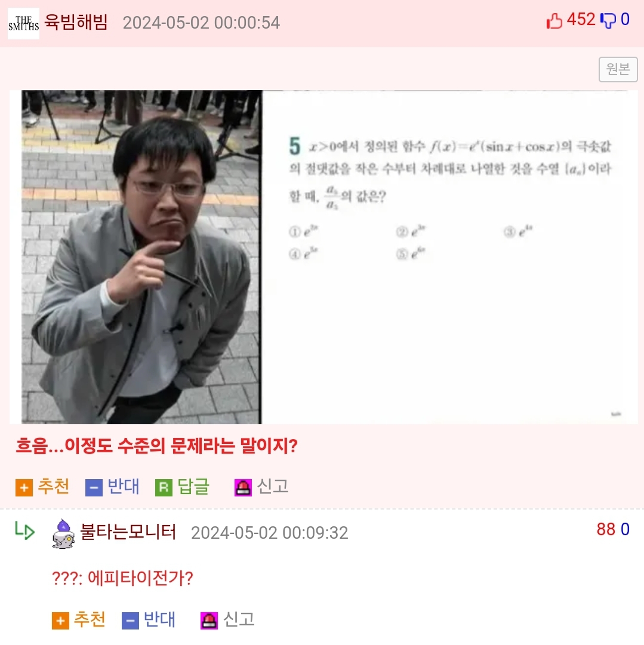The width and height of the screenshot is (644, 645).
Task: Click the green reply arrow indicator
Action: (24, 530)
